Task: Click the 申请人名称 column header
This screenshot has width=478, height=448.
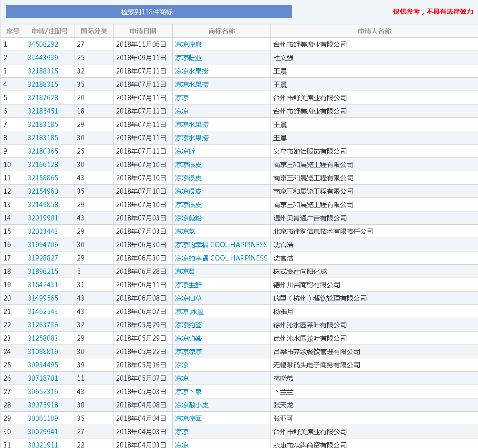Action: click(x=374, y=31)
